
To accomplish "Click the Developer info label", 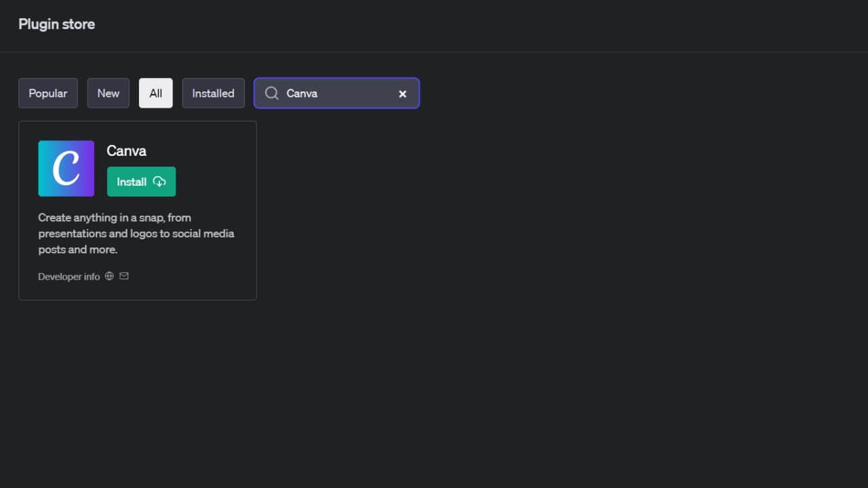I will (x=69, y=277).
